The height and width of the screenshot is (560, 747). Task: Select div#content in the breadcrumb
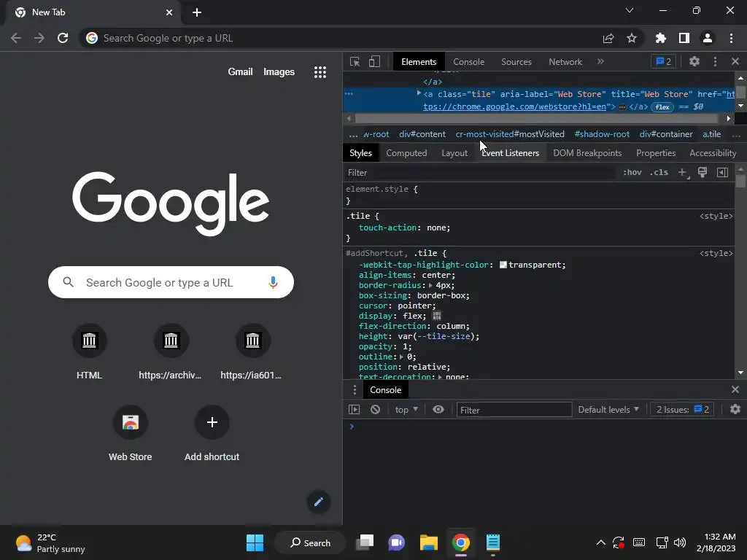[422, 134]
